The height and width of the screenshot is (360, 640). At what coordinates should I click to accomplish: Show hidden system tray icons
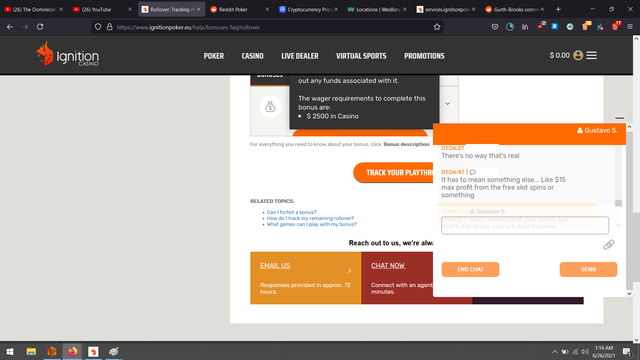click(555, 351)
